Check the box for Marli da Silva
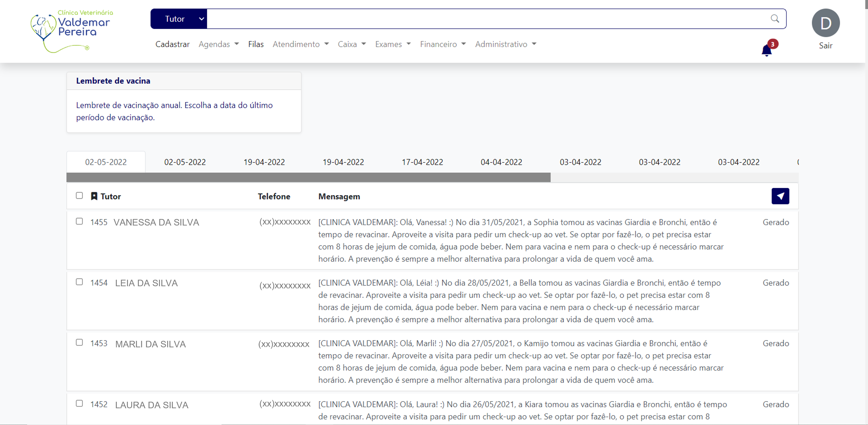Screen dimensions: 868x425 pyautogui.click(x=79, y=342)
